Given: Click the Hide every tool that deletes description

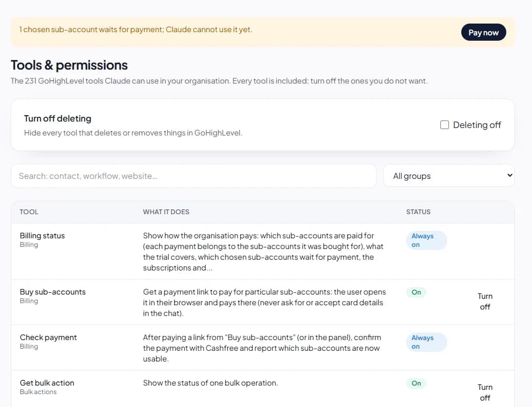Looking at the screenshot, I should pyautogui.click(x=133, y=133).
